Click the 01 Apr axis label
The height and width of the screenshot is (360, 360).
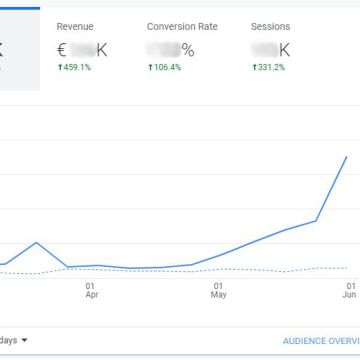click(91, 290)
